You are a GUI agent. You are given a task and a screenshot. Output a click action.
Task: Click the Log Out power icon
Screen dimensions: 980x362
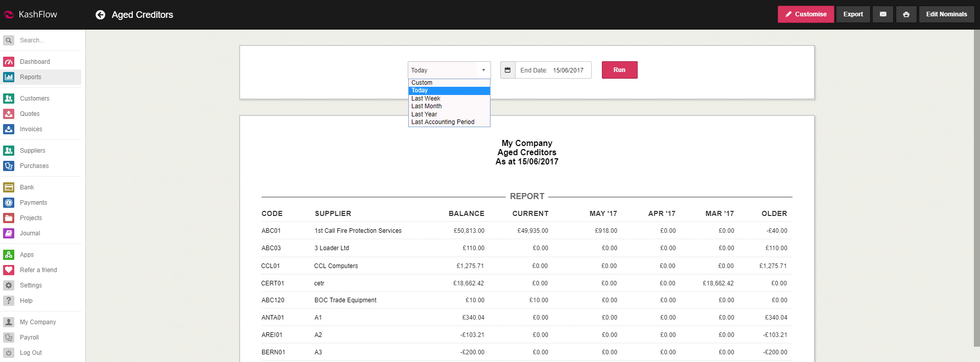pyautogui.click(x=9, y=353)
